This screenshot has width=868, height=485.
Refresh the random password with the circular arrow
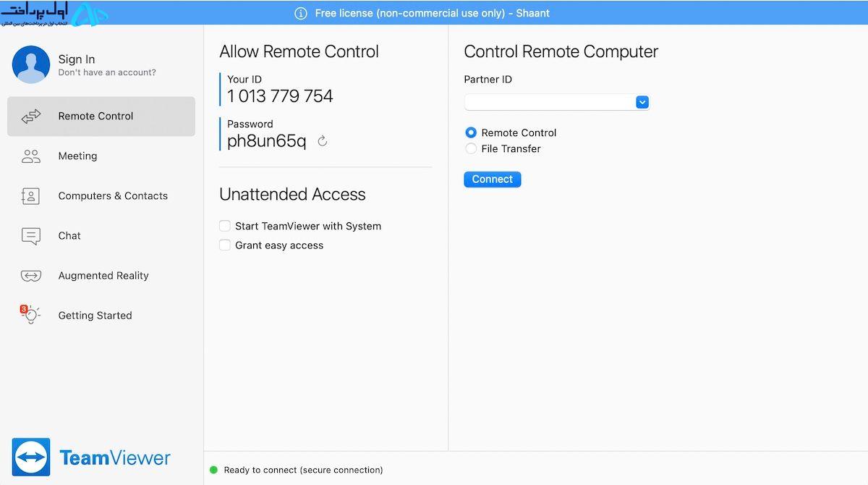point(323,141)
